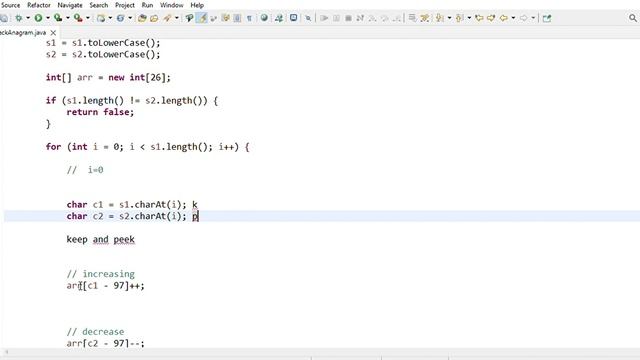The height and width of the screenshot is (360, 640).
Task: Click the Open Type folder icon
Action: (142, 18)
